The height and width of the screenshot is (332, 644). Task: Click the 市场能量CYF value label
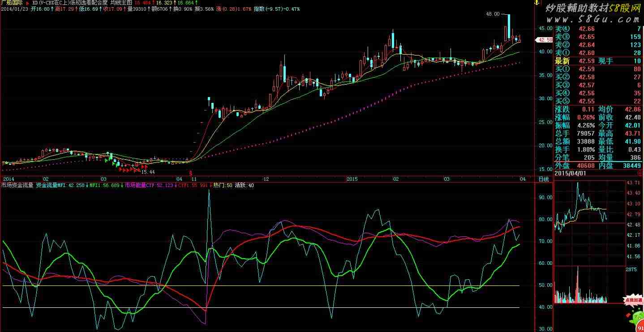(x=149, y=185)
